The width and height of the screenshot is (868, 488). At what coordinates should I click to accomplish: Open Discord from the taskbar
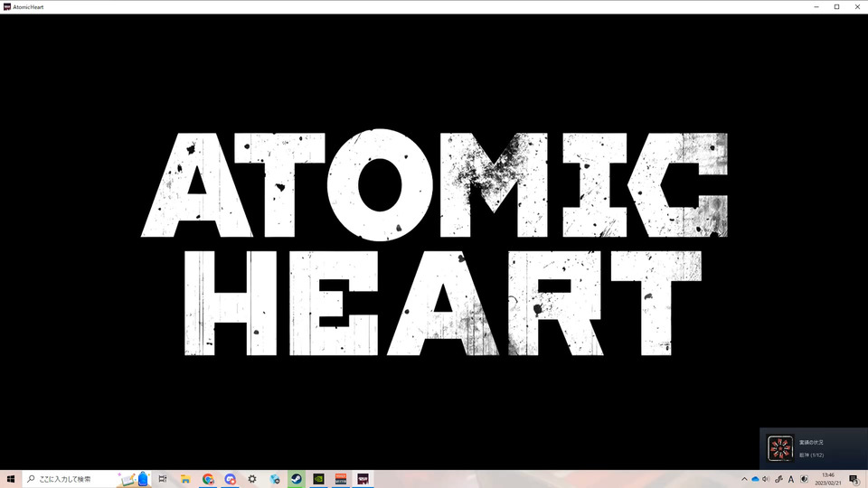point(231,479)
